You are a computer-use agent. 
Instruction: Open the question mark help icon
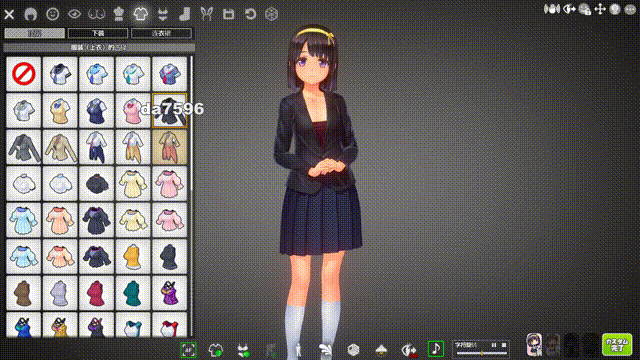point(615,9)
